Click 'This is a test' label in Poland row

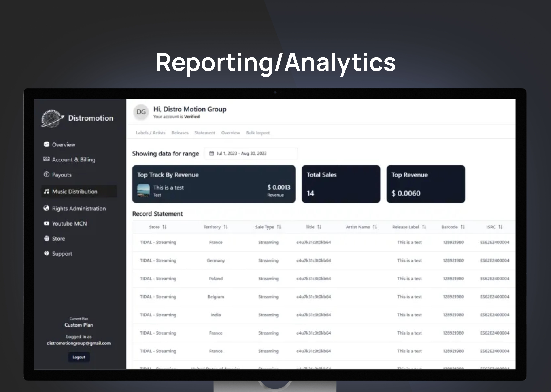coord(410,279)
